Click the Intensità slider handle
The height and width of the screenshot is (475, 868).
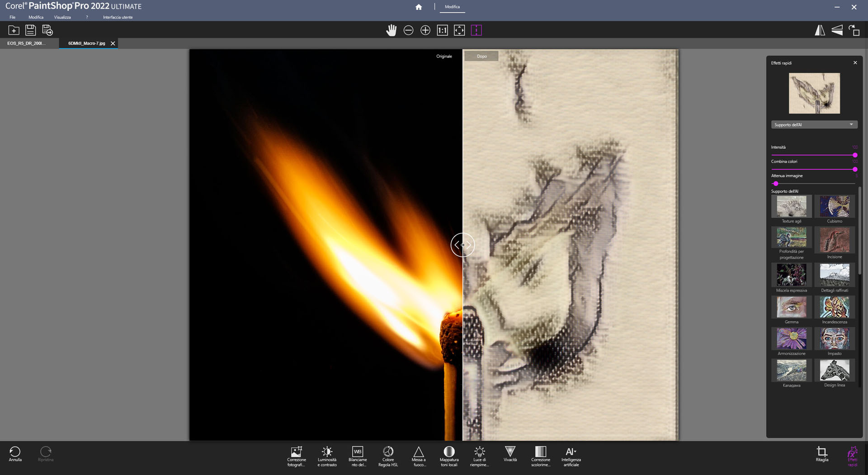854,155
